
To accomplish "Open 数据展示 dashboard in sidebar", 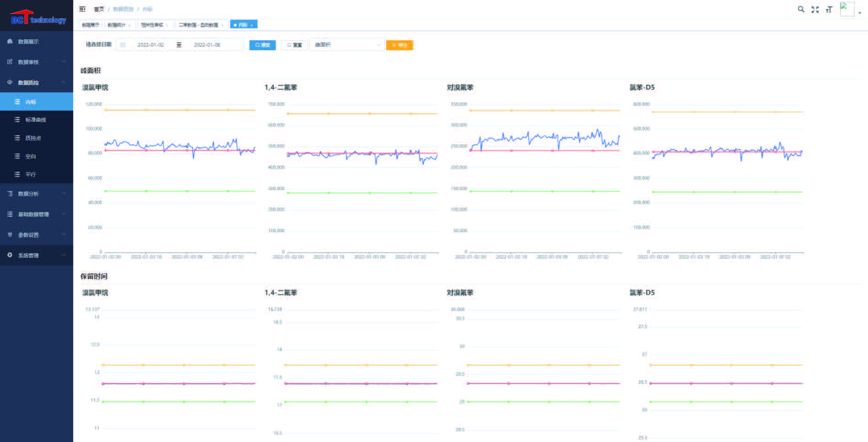I will pos(37,41).
